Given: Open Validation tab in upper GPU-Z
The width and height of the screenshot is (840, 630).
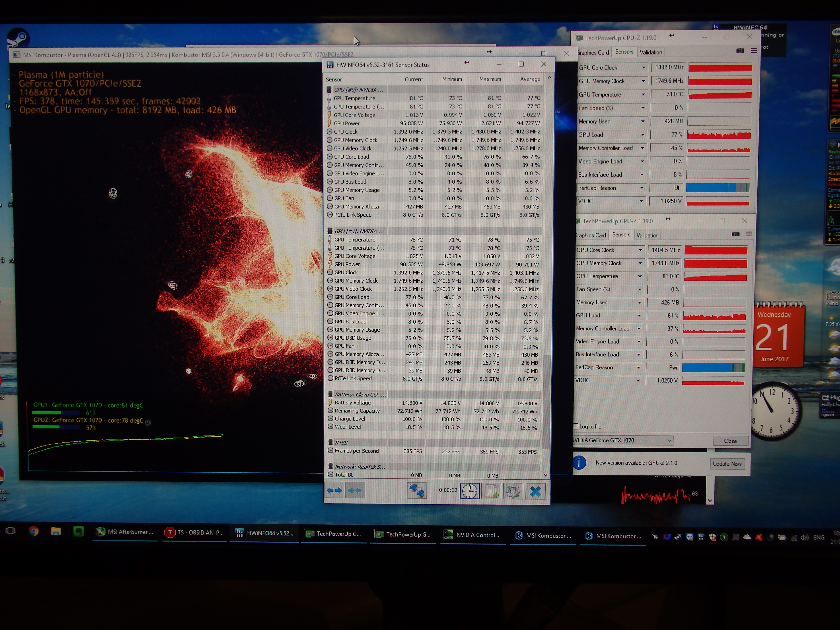Looking at the screenshot, I should coord(651,52).
